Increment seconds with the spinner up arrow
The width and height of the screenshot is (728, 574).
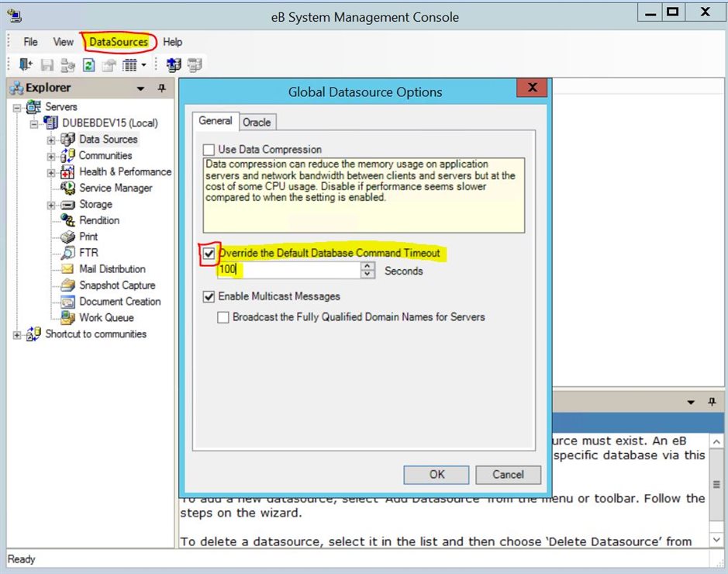point(367,267)
